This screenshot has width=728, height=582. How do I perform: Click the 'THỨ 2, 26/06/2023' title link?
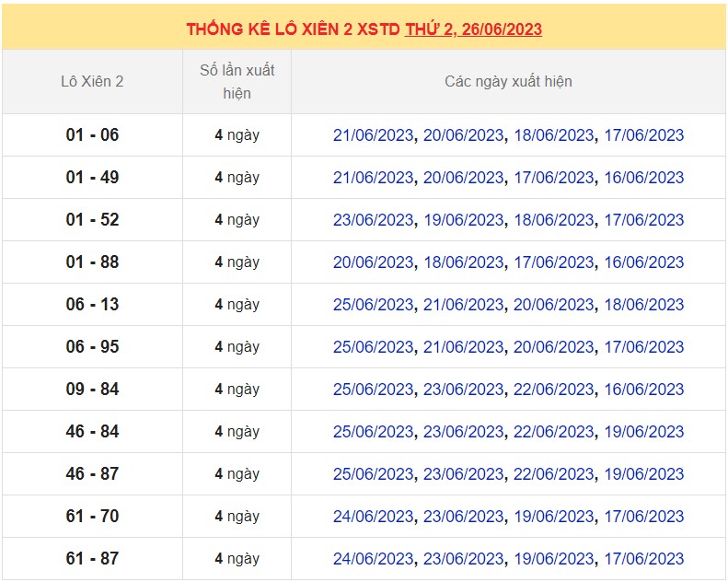pyautogui.click(x=473, y=29)
